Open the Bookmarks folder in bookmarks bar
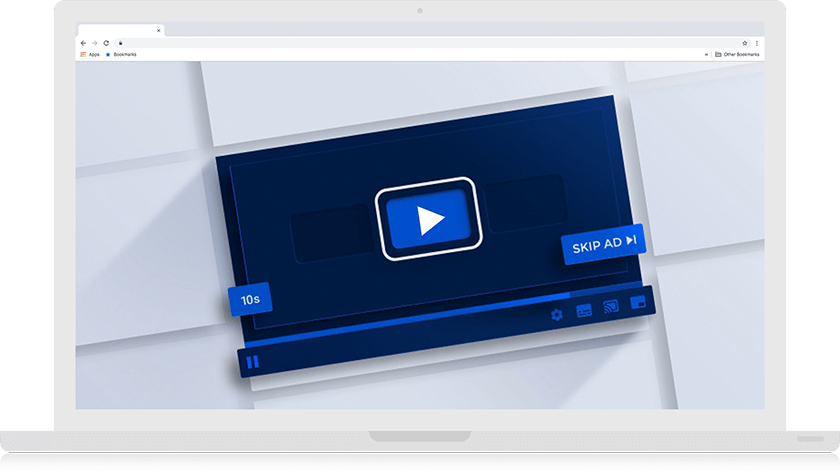The image size is (840, 474). point(121,55)
